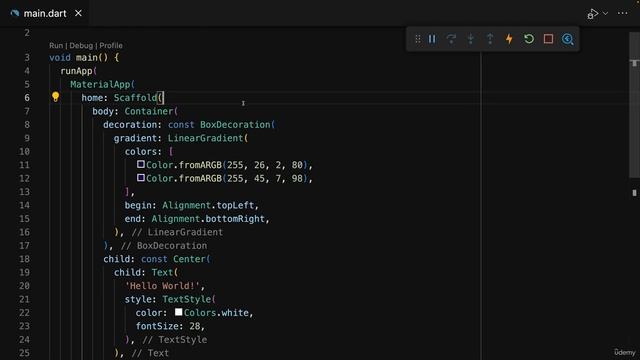Click on MaterialApp on line 5
640x360 pixels.
coord(100,84)
